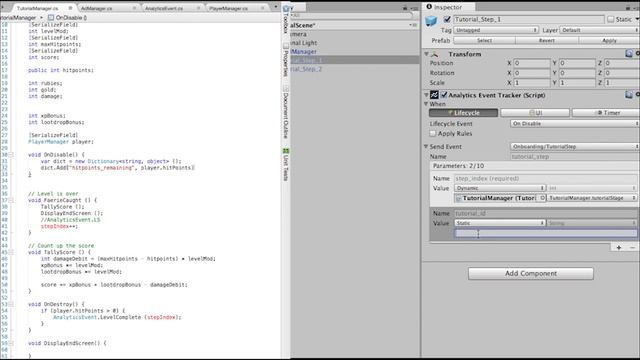Click the plus icon to add parameter
640x360 pixels.
pyautogui.click(x=619, y=247)
